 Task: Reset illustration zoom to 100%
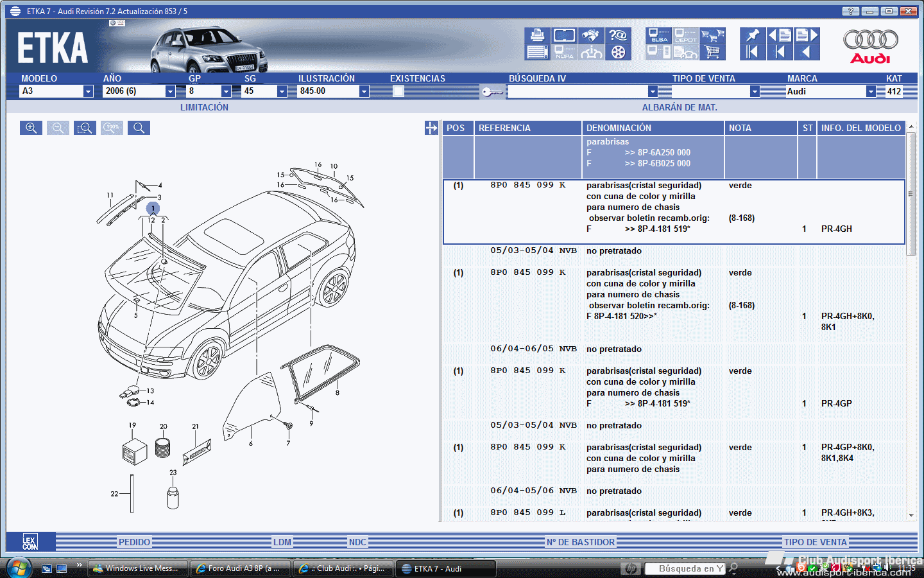coord(112,128)
